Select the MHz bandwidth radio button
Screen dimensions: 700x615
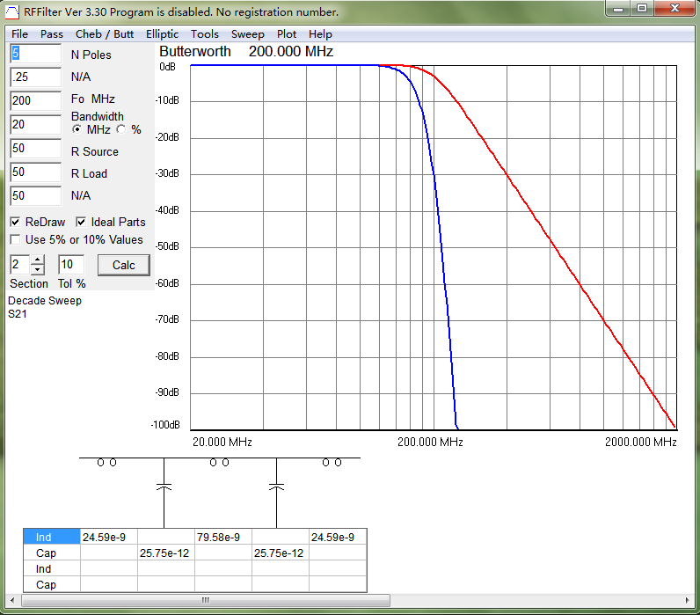click(77, 129)
